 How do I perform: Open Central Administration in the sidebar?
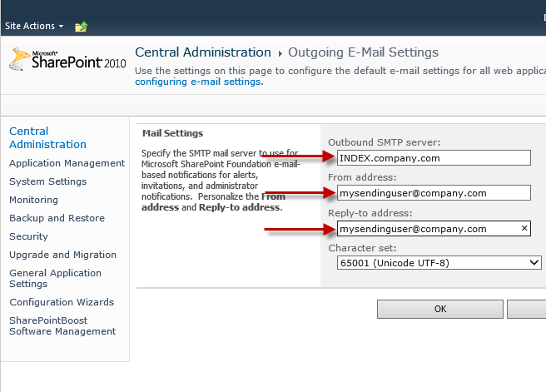[x=47, y=137]
